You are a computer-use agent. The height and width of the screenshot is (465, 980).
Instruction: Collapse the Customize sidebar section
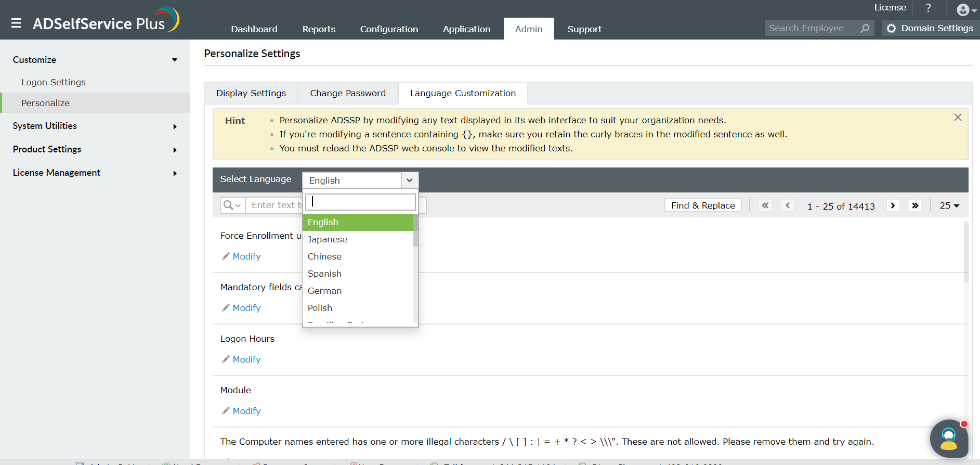pos(175,60)
